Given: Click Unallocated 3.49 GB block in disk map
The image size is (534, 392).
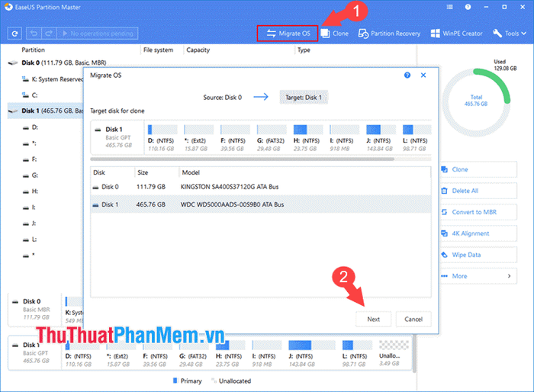Looking at the screenshot, I should point(394,354).
